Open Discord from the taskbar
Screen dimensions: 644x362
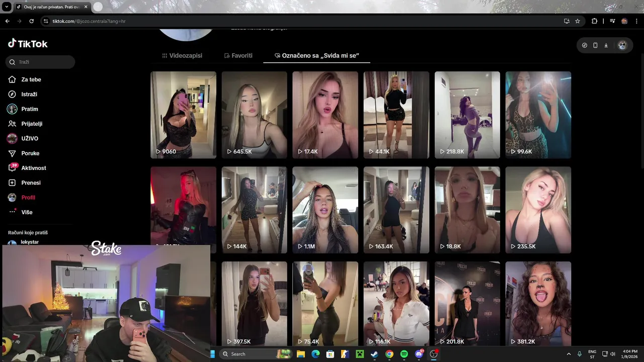click(419, 354)
